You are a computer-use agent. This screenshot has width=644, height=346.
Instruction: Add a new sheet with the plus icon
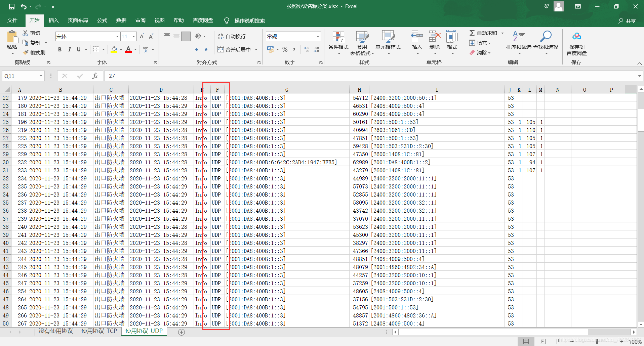[x=182, y=332]
